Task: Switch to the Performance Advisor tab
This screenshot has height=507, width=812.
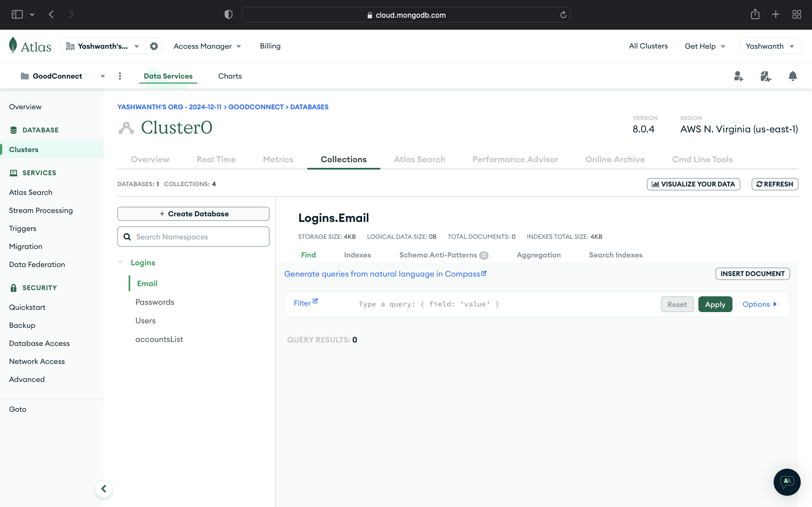Action: [x=515, y=159]
